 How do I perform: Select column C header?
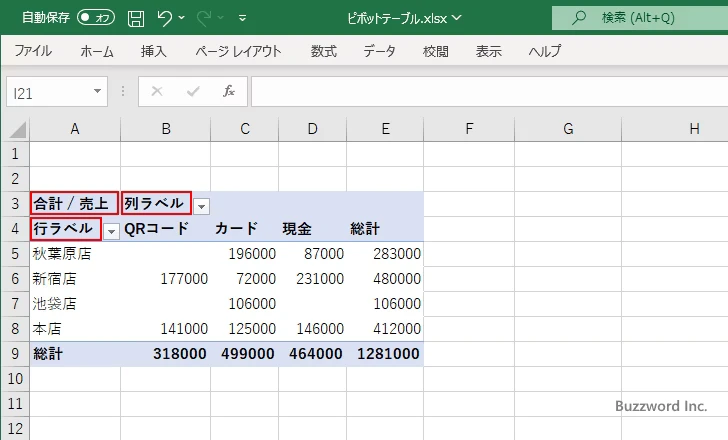[x=245, y=129]
